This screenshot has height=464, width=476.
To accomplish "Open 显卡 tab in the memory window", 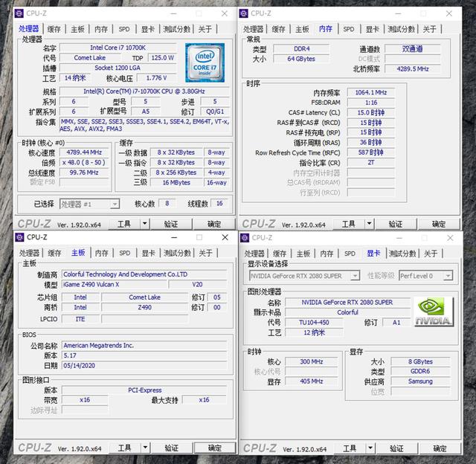I will (373, 29).
